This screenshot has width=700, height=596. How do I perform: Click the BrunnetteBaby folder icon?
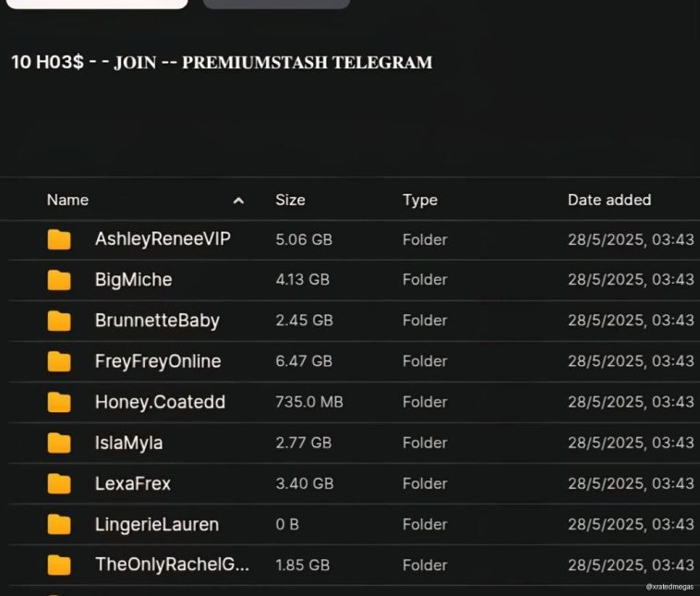(59, 321)
